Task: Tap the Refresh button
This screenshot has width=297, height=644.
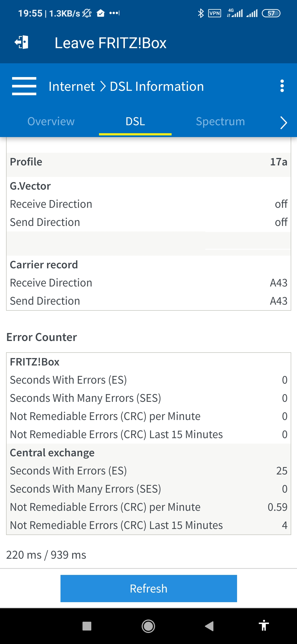Action: pos(148,588)
